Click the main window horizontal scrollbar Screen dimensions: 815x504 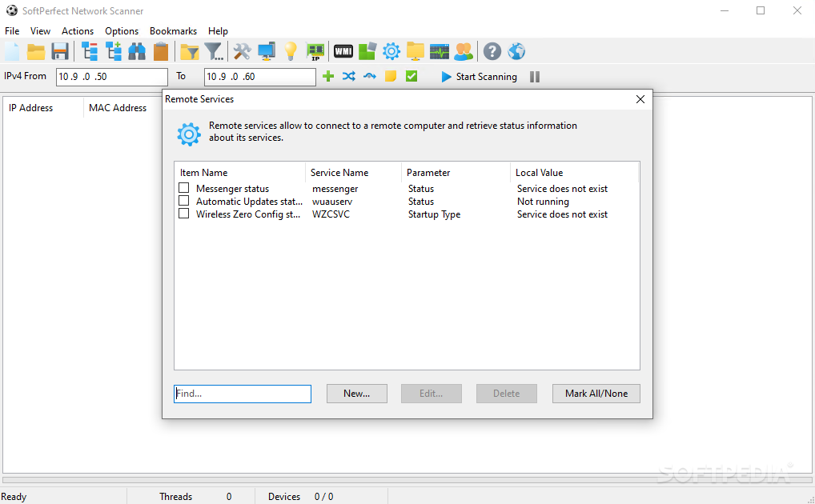(x=407, y=480)
